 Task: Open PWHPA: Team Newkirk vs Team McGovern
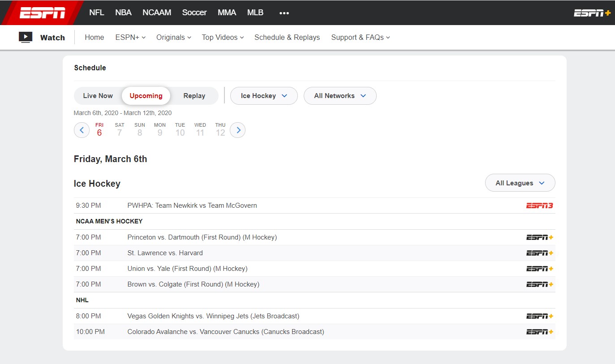192,206
